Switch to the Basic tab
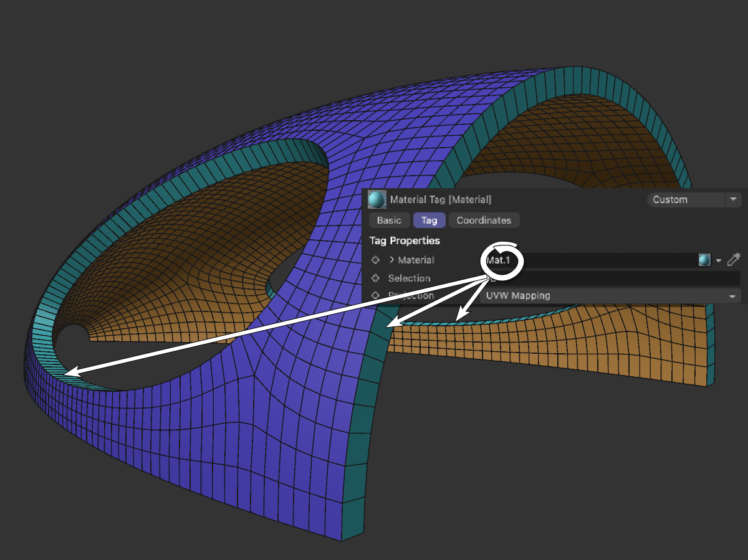748x560 pixels. coord(389,221)
